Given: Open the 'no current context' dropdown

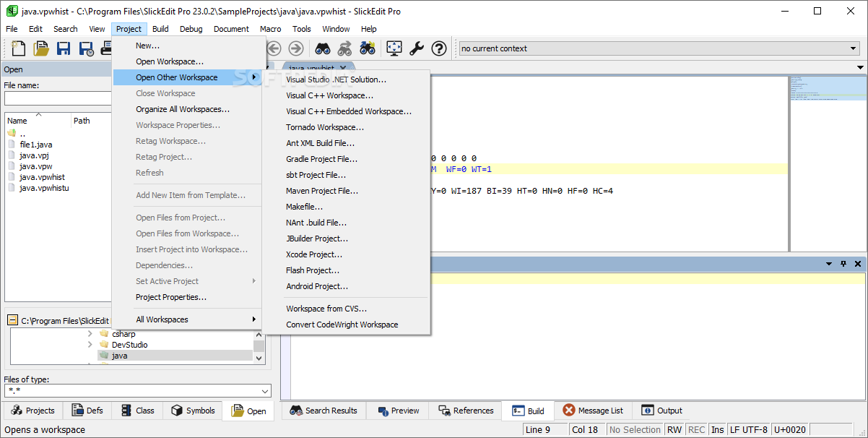Looking at the screenshot, I should 854,48.
